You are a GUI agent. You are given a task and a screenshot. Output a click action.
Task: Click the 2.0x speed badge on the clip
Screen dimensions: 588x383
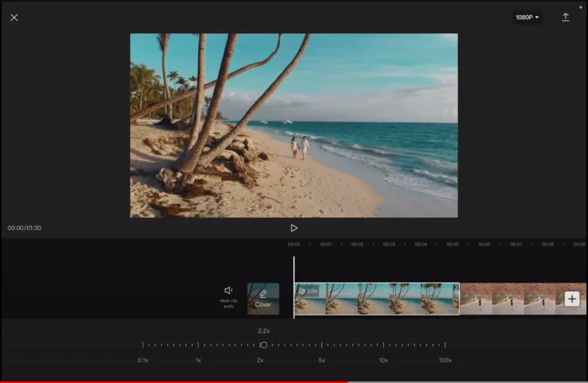click(308, 291)
